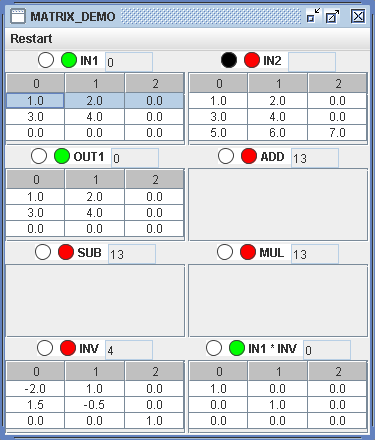This screenshot has width=375, height=440.
Task: Click the maximize button in the title bar
Action: (332, 16)
